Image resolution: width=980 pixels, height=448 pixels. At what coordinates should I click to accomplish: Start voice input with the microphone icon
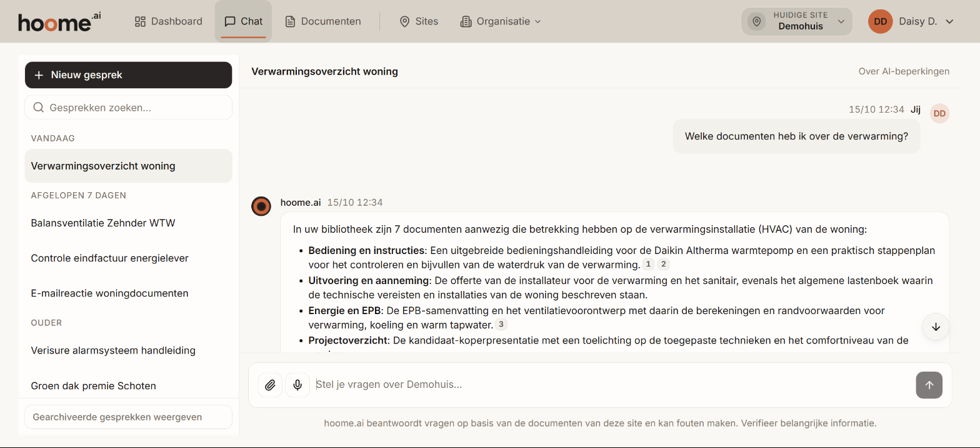click(x=297, y=385)
